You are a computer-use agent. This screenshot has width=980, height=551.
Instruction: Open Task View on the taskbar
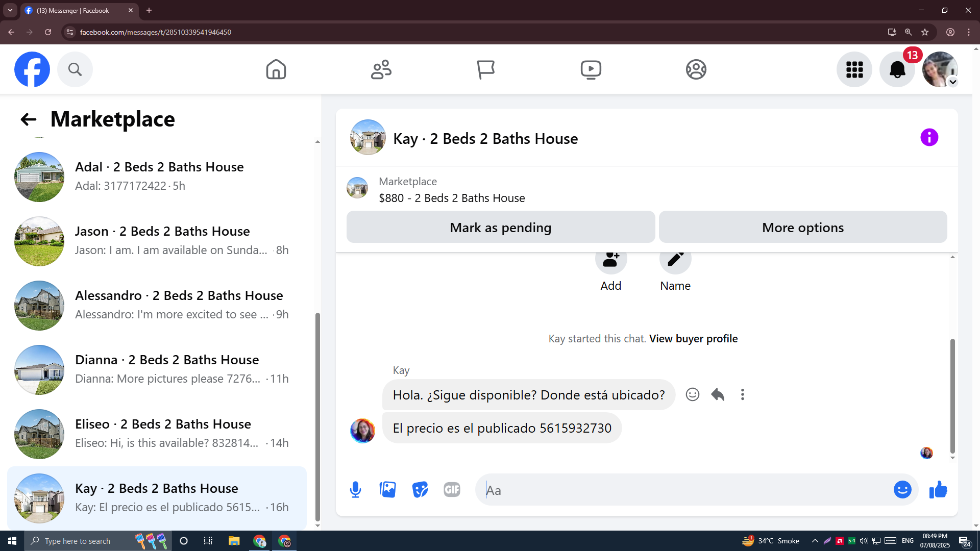coord(208,541)
